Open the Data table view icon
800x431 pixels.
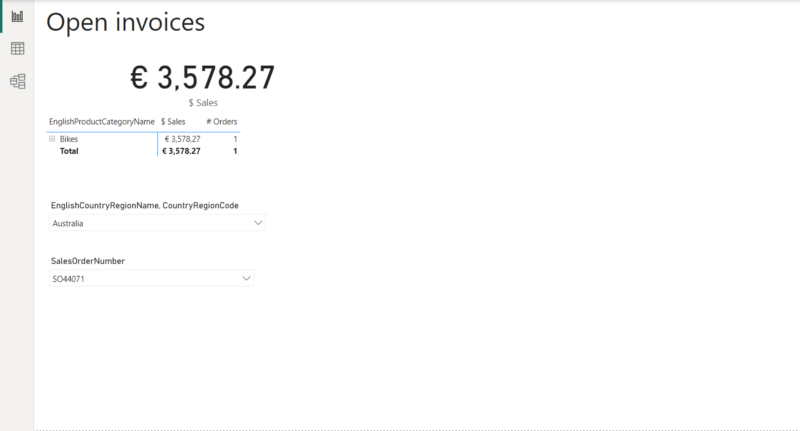click(x=17, y=48)
